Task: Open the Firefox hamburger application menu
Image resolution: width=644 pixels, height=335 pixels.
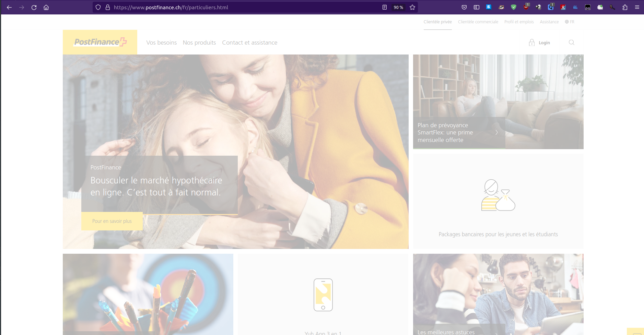Action: click(x=637, y=7)
